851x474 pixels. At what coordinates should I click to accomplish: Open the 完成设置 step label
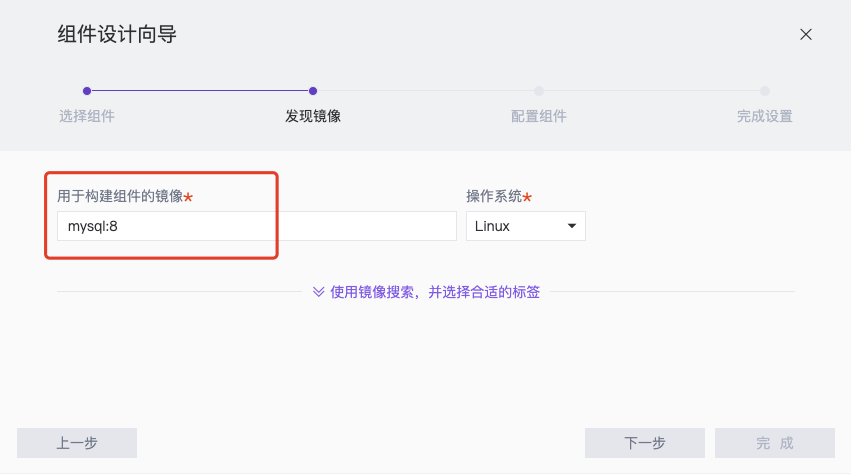pyautogui.click(x=765, y=116)
